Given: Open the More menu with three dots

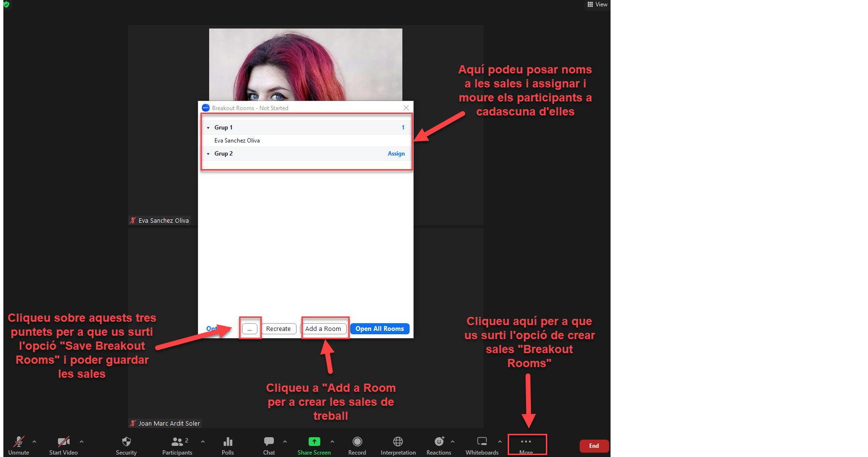Looking at the screenshot, I should click(526, 444).
